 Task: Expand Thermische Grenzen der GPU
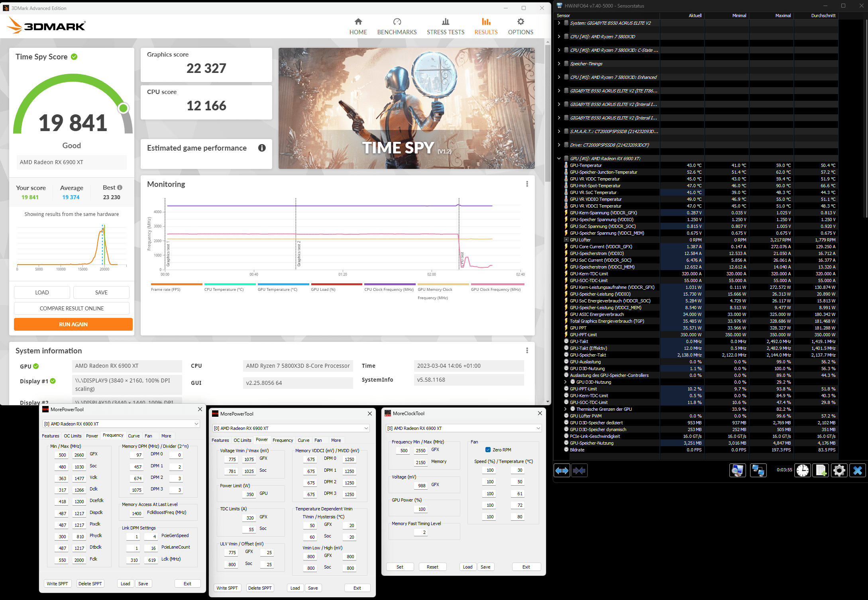coord(565,409)
